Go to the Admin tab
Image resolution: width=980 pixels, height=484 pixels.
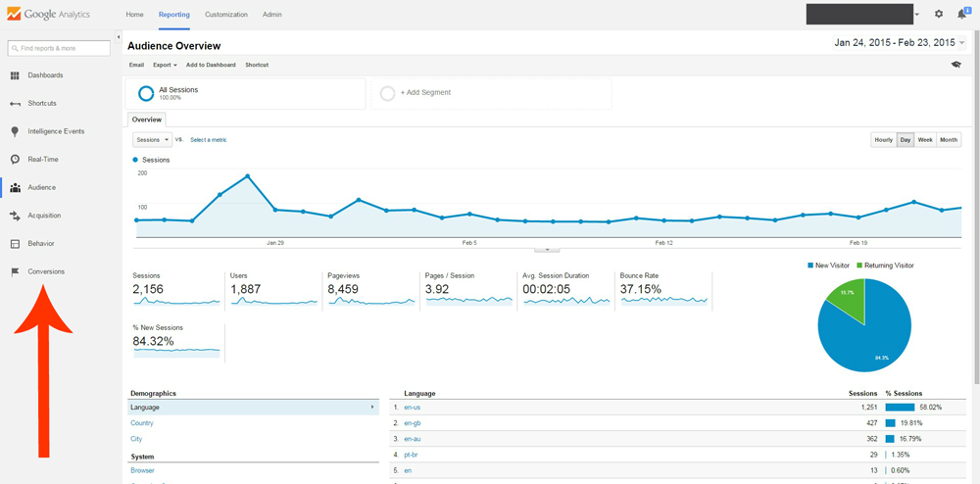click(272, 15)
